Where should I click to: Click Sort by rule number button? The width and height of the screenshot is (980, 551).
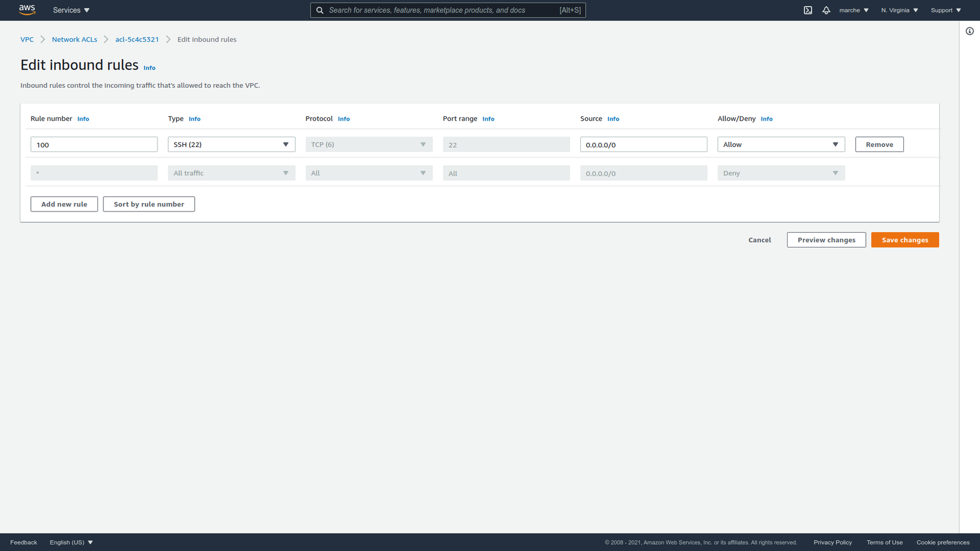pyautogui.click(x=149, y=204)
